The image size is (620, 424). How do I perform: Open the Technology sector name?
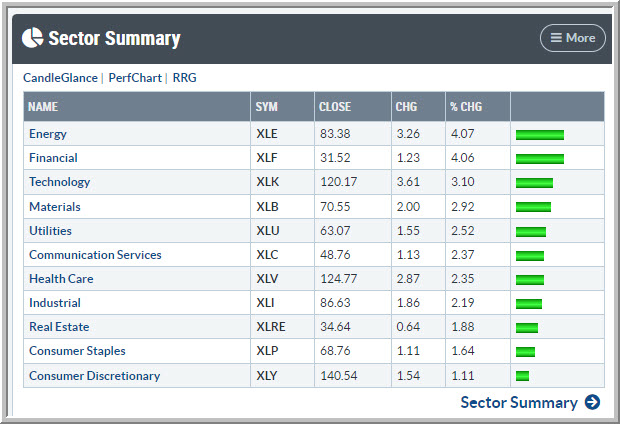[60, 182]
